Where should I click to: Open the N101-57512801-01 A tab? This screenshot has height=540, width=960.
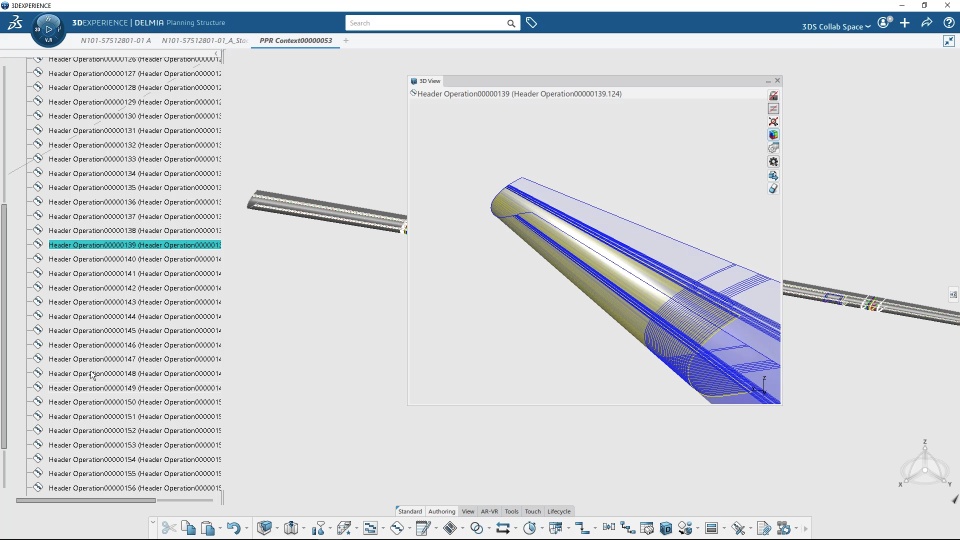click(x=116, y=41)
